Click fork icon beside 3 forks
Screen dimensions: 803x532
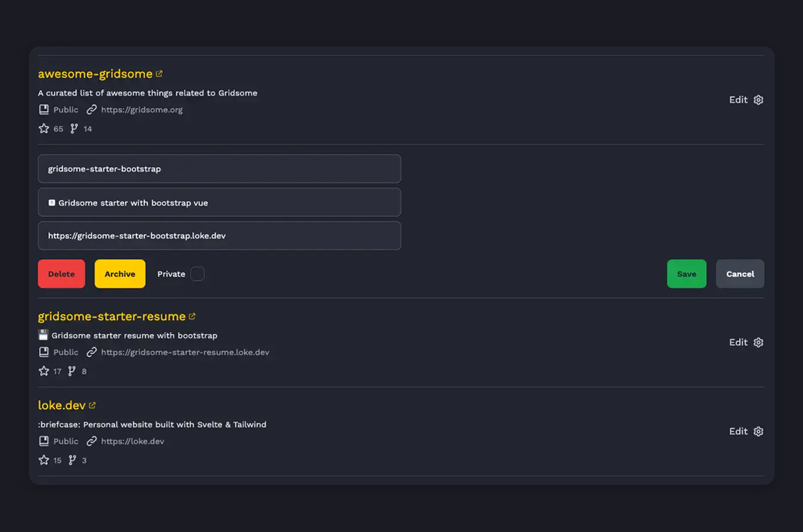[72, 460]
